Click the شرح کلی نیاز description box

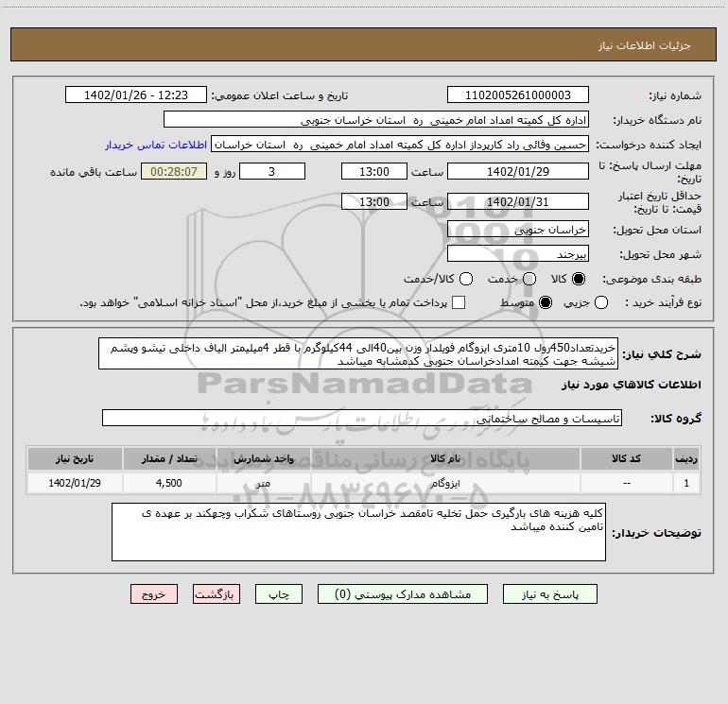[x=358, y=353]
